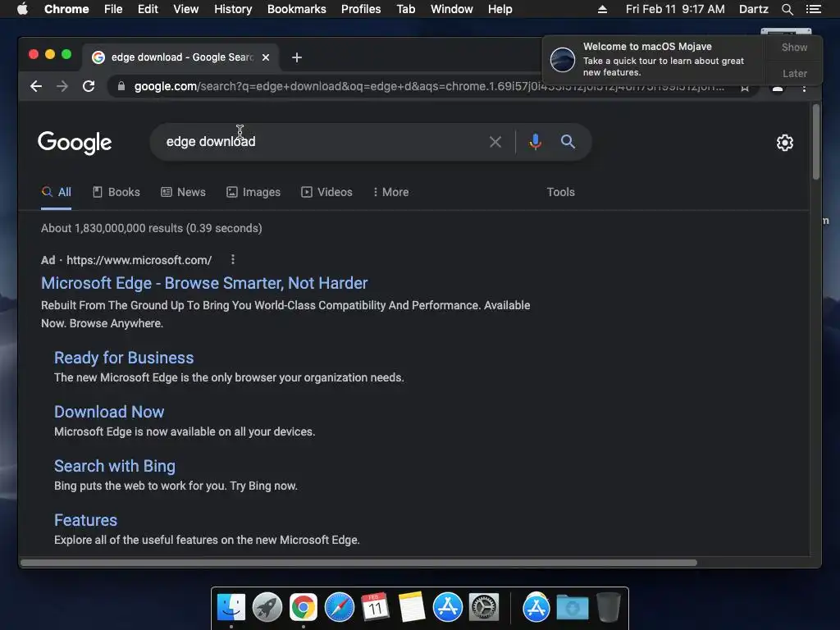Open the Tab menu
Image resolution: width=840 pixels, height=630 pixels.
[x=405, y=9]
